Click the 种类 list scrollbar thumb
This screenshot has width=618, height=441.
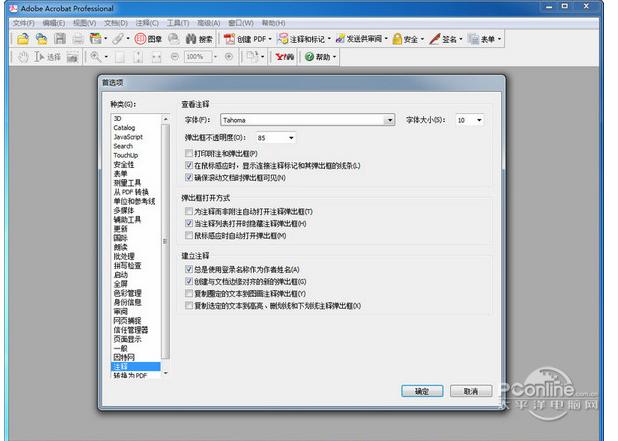(x=165, y=241)
